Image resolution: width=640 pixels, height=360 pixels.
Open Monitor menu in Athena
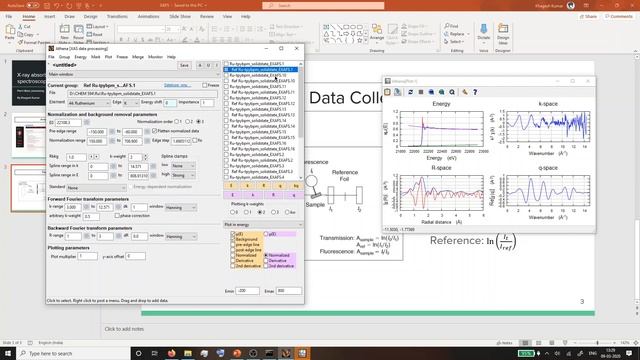[x=156, y=57]
